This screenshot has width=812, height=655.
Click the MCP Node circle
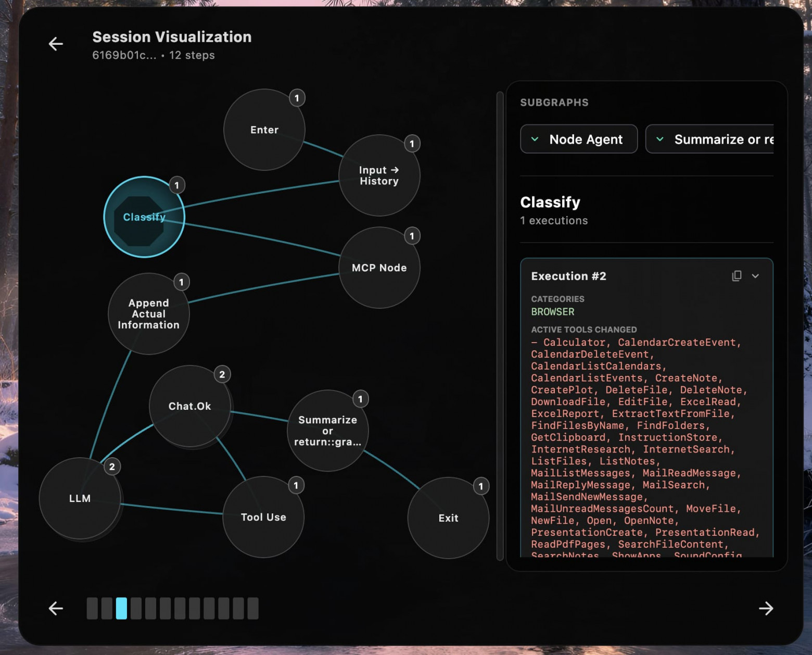(379, 268)
